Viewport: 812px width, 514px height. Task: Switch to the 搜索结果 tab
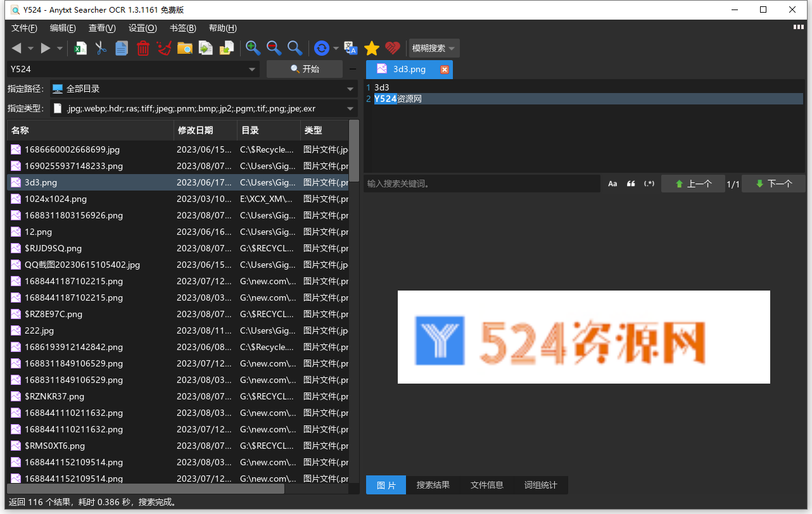433,485
